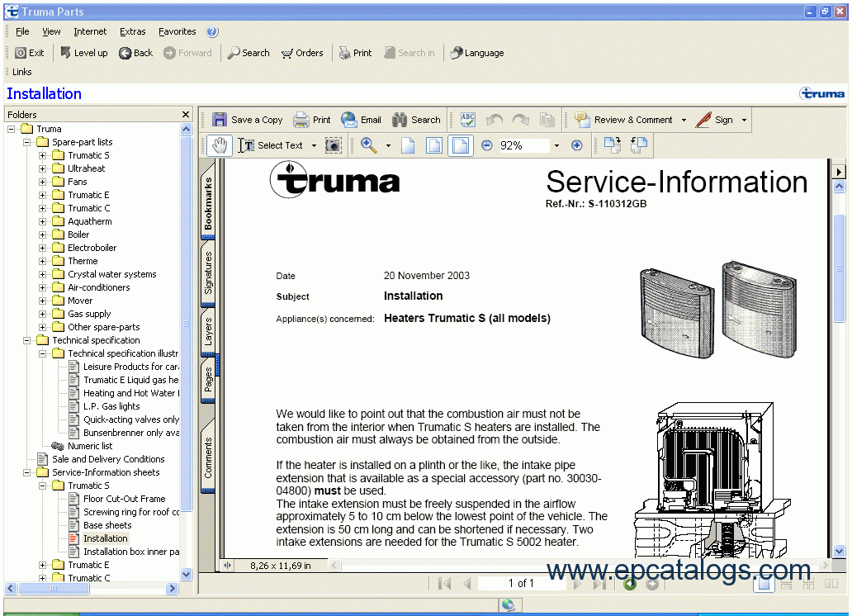852x616 pixels.
Task: Open the Internet menu
Action: coord(90,31)
